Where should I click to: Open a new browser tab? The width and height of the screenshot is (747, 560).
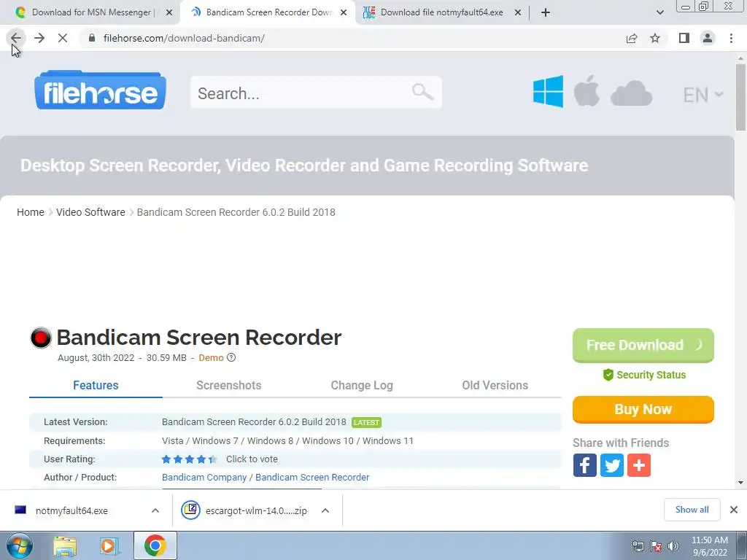tap(546, 12)
